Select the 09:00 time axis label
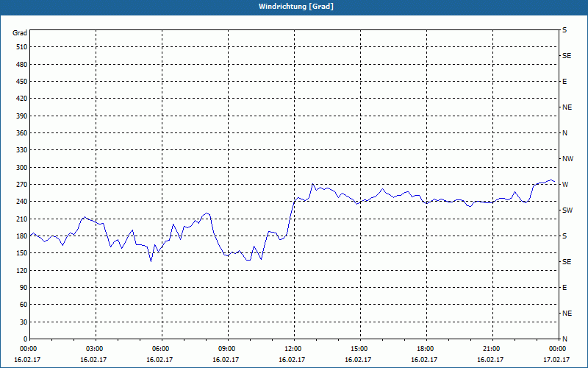Screen dimensions: 588x368 [228, 348]
